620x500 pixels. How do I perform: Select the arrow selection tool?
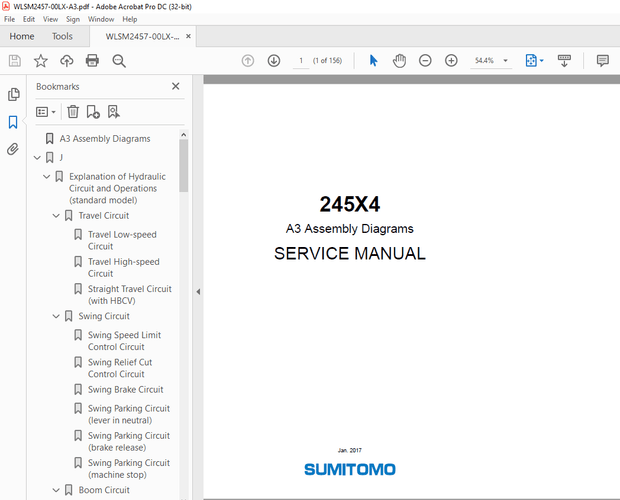373,60
